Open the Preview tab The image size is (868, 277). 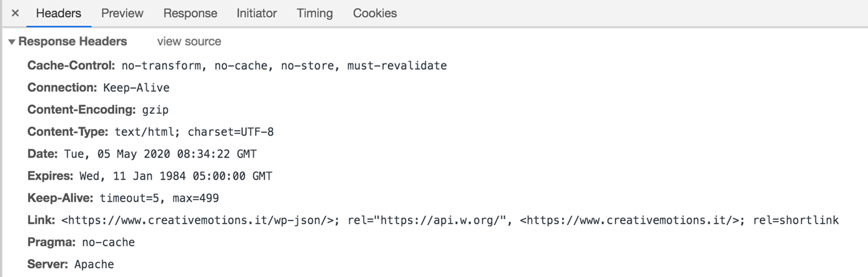click(122, 13)
